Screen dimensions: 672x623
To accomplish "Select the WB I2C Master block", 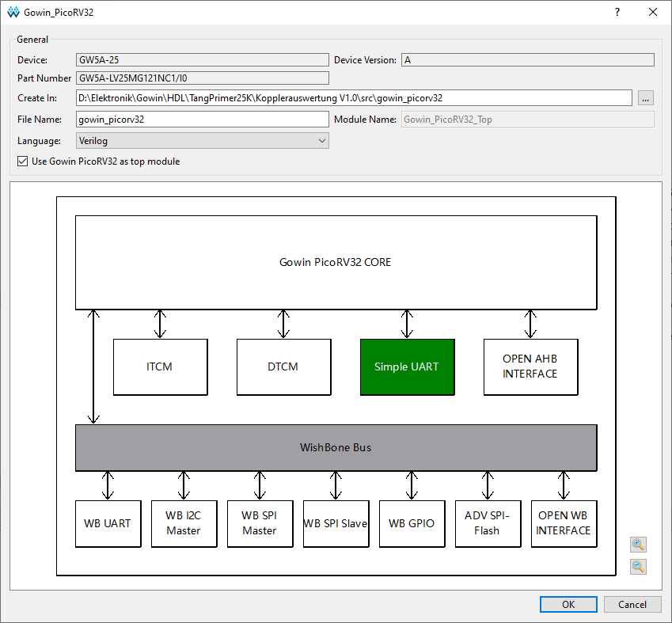I will [184, 523].
